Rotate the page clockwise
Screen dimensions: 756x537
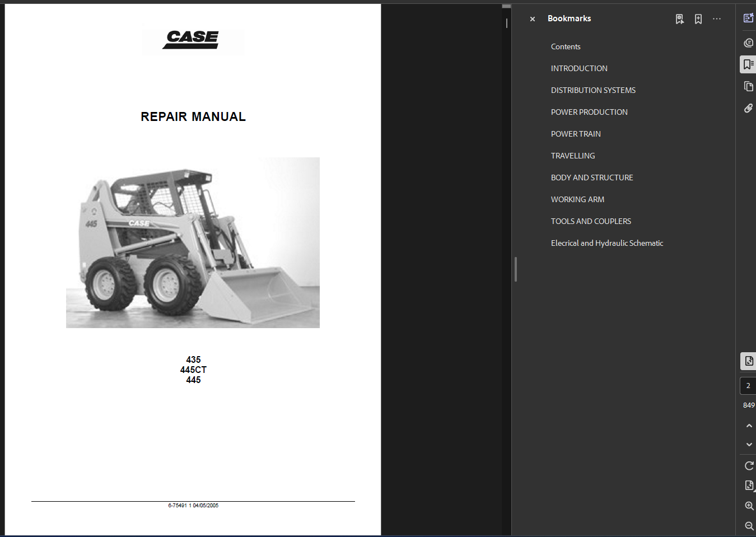tap(749, 466)
